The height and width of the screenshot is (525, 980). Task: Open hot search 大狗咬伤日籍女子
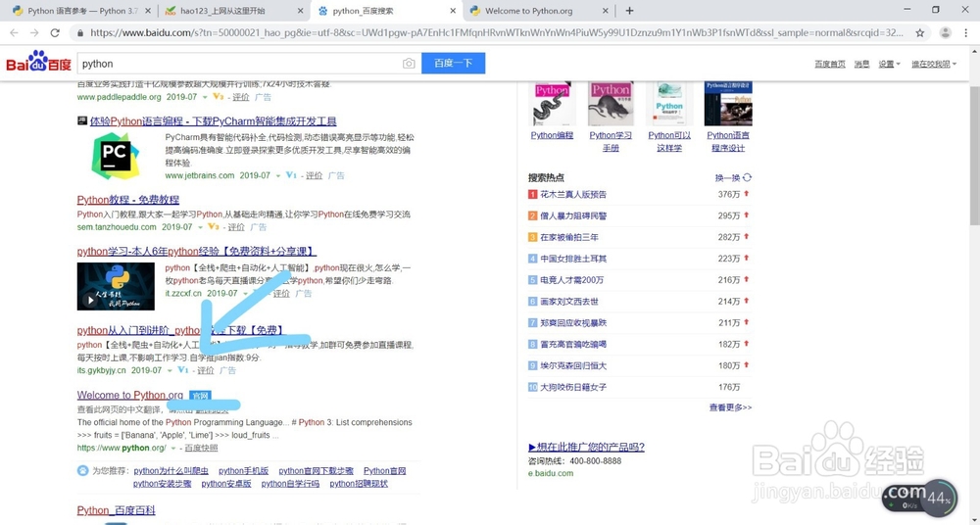(573, 387)
